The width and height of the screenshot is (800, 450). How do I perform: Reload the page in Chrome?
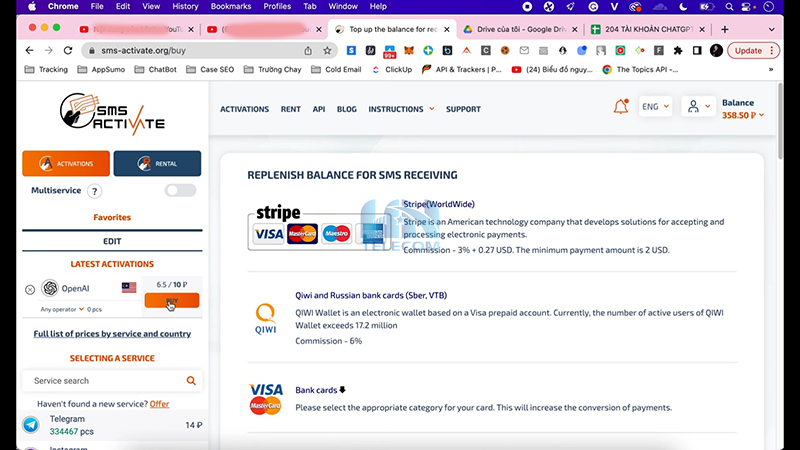point(69,50)
